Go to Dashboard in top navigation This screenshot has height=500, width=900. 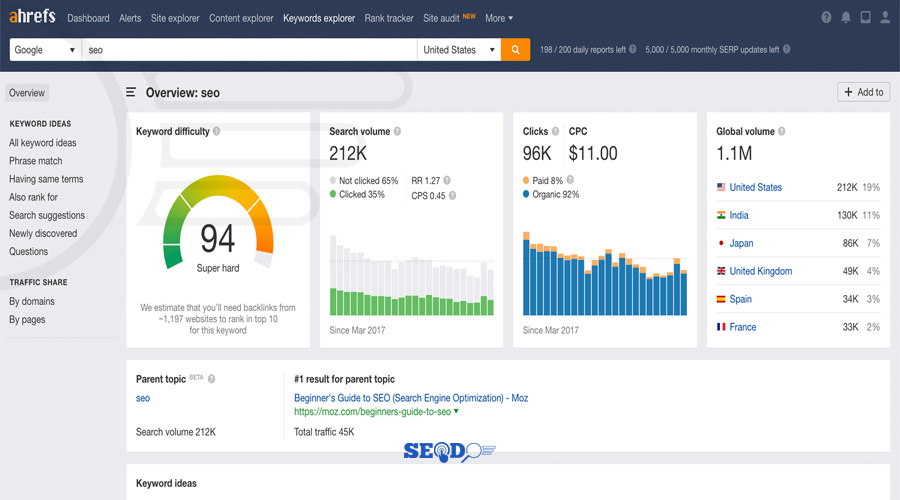88,18
